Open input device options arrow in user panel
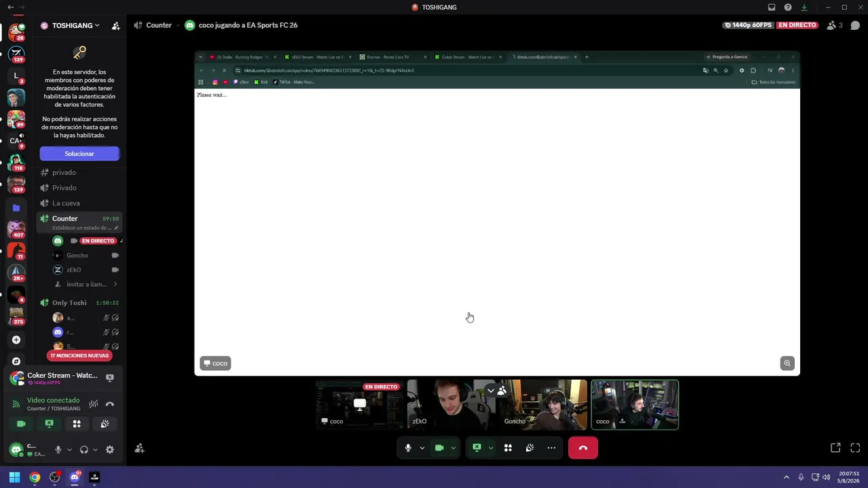This screenshot has height=488, width=868. (x=69, y=449)
